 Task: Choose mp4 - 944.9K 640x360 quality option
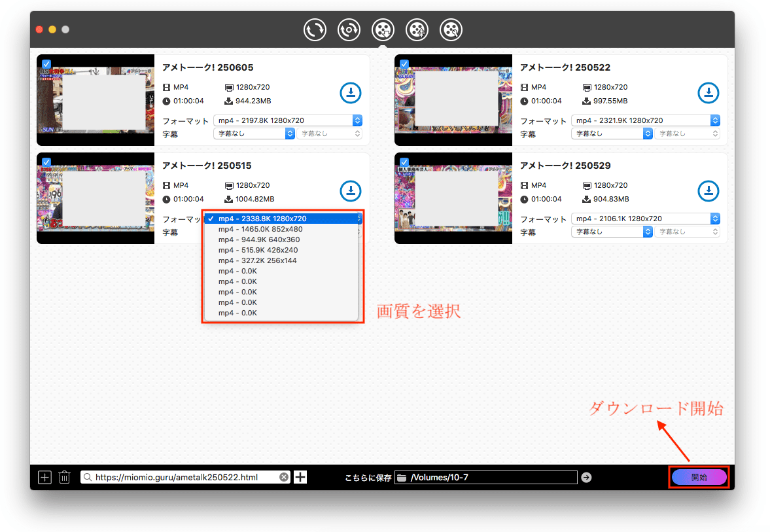click(x=281, y=239)
